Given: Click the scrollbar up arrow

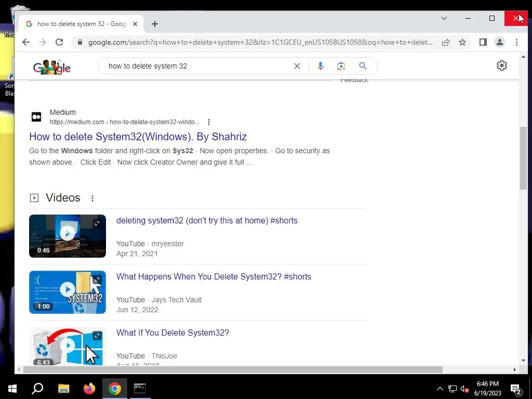Looking at the screenshot, I should 523,57.
